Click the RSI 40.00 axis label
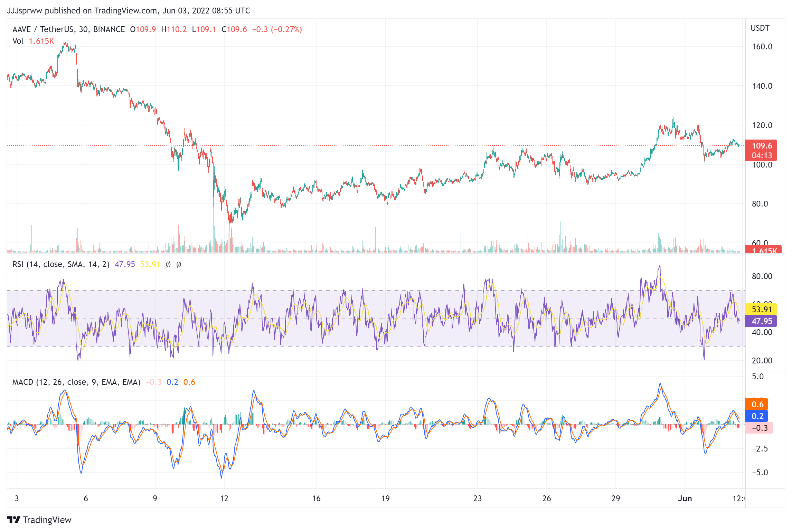This screenshot has width=792, height=532. pyautogui.click(x=762, y=332)
